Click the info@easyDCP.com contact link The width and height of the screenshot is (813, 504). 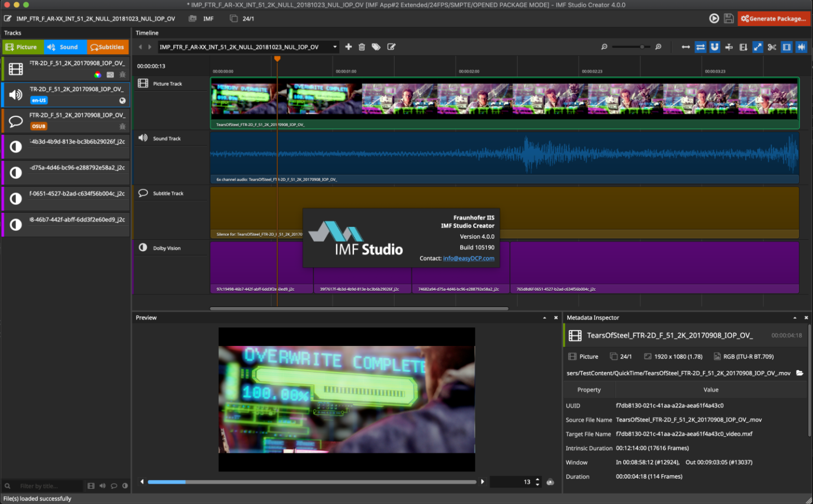pyautogui.click(x=469, y=258)
